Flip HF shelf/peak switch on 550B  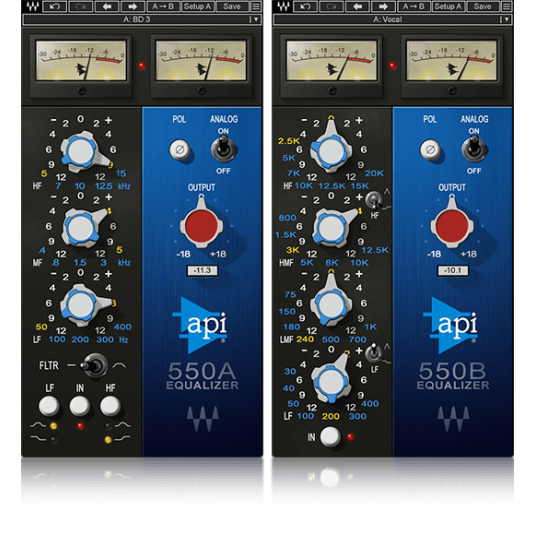pyautogui.click(x=374, y=200)
